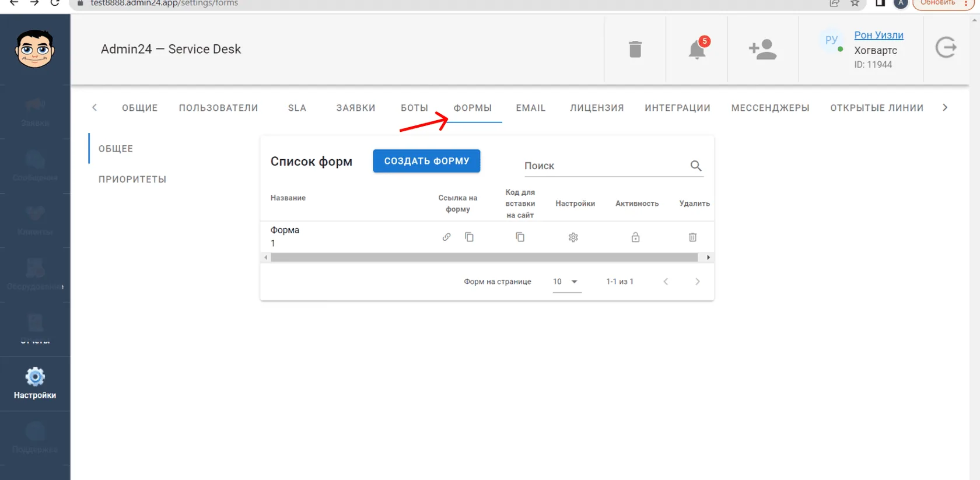Select the ОТКРЫТЫЕ ЛИНИИ tab
The image size is (980, 480).
coord(877,108)
